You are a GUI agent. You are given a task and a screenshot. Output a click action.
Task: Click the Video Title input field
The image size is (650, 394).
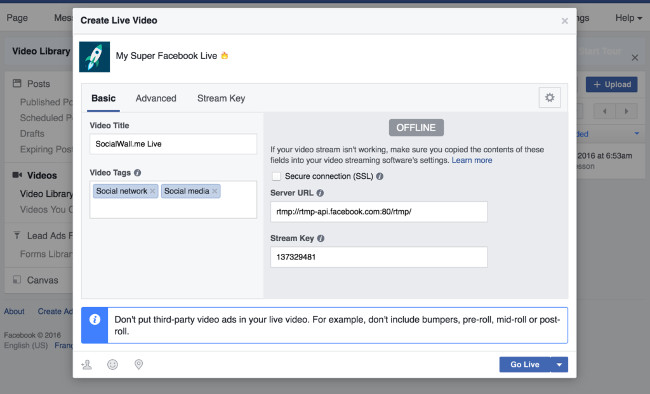pyautogui.click(x=173, y=144)
